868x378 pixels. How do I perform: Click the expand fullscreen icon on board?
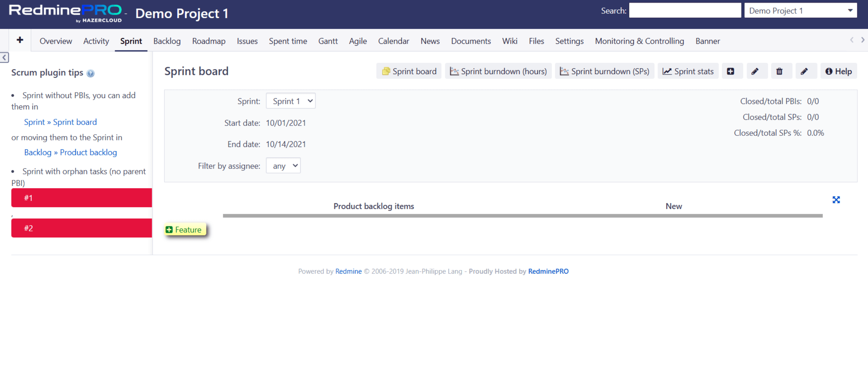835,200
